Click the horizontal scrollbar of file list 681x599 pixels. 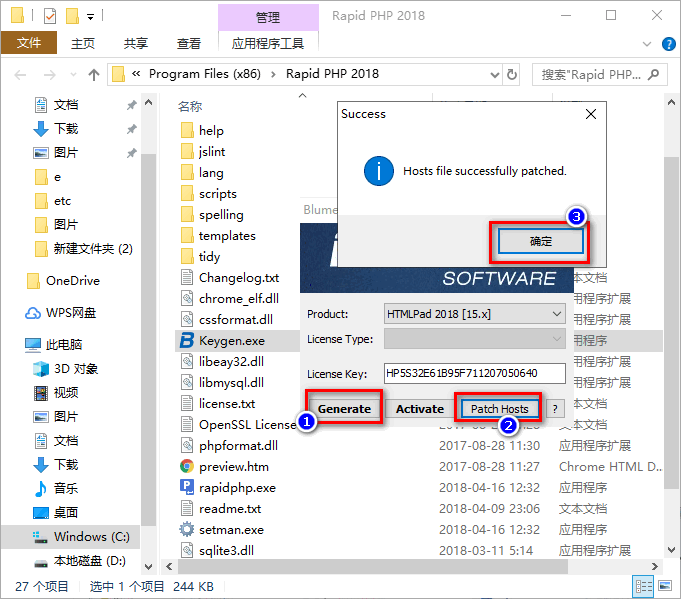pos(373,566)
